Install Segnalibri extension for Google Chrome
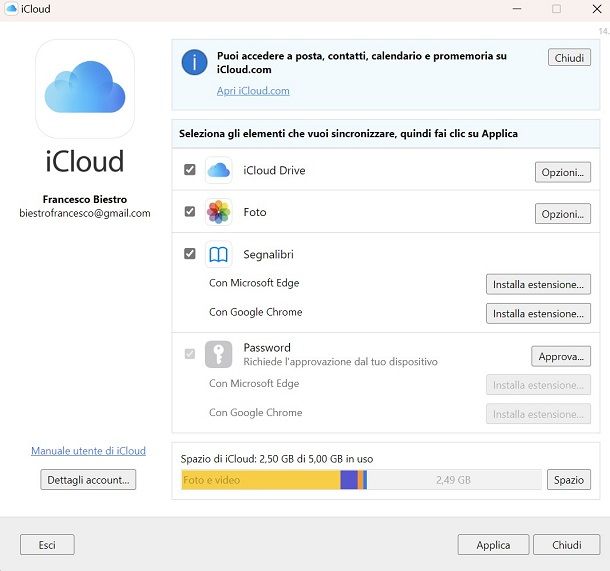 click(x=538, y=314)
